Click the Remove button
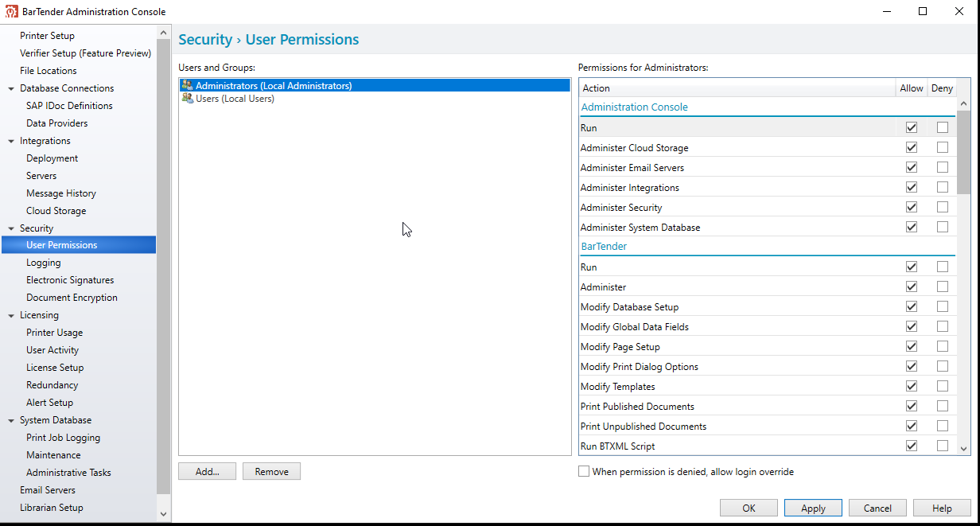This screenshot has height=526, width=980. coord(271,472)
